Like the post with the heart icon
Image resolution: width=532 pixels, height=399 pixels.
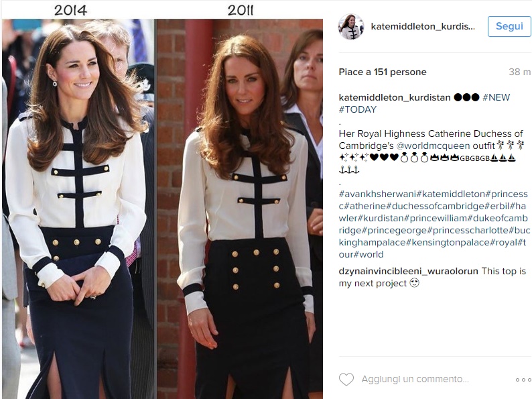[346, 380]
